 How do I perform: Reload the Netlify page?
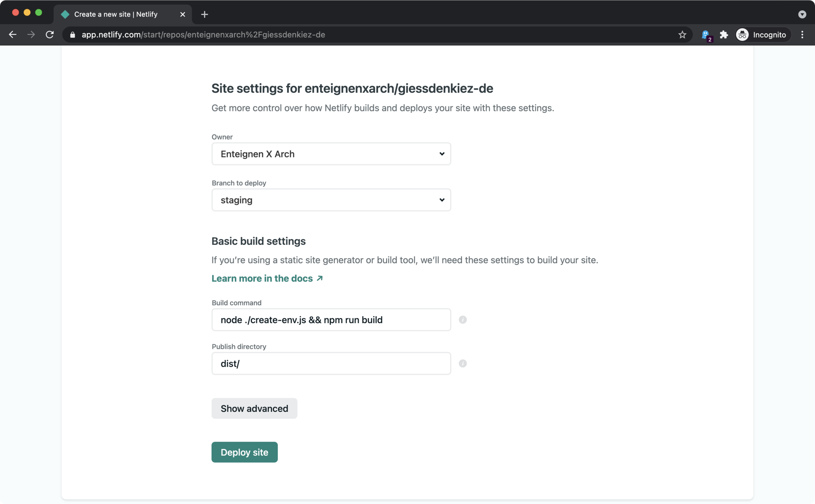pos(50,35)
